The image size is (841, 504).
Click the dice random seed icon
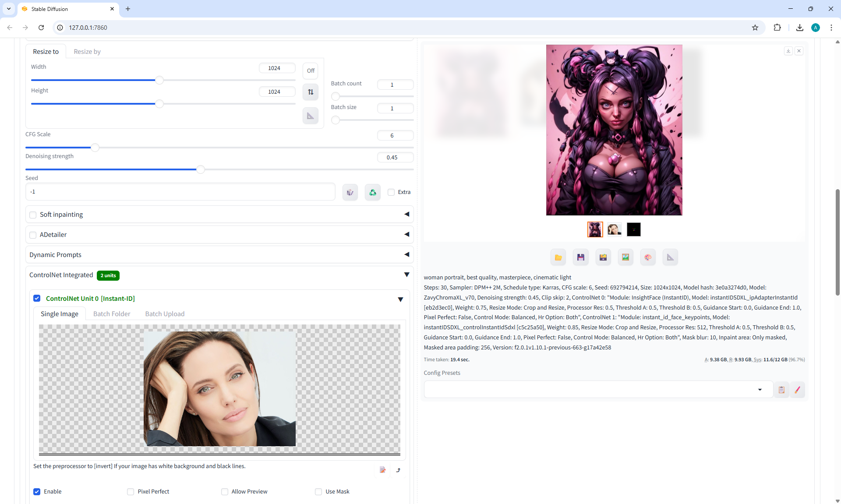point(350,192)
